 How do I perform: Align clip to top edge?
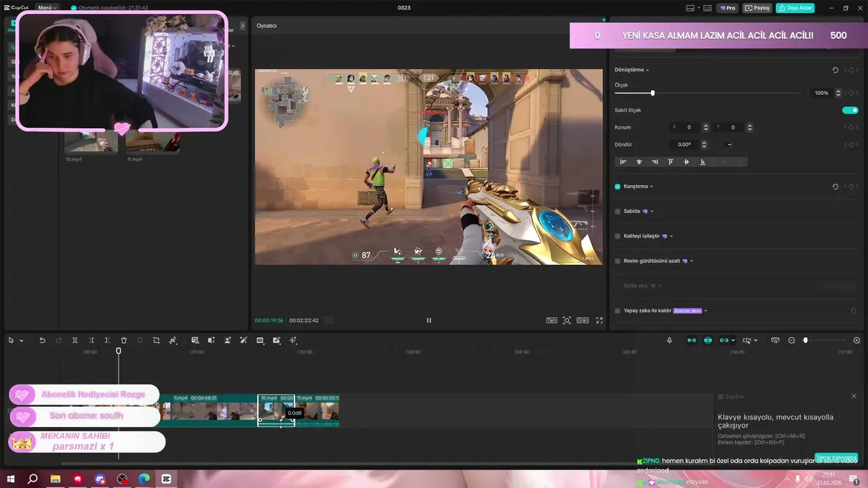click(x=671, y=162)
